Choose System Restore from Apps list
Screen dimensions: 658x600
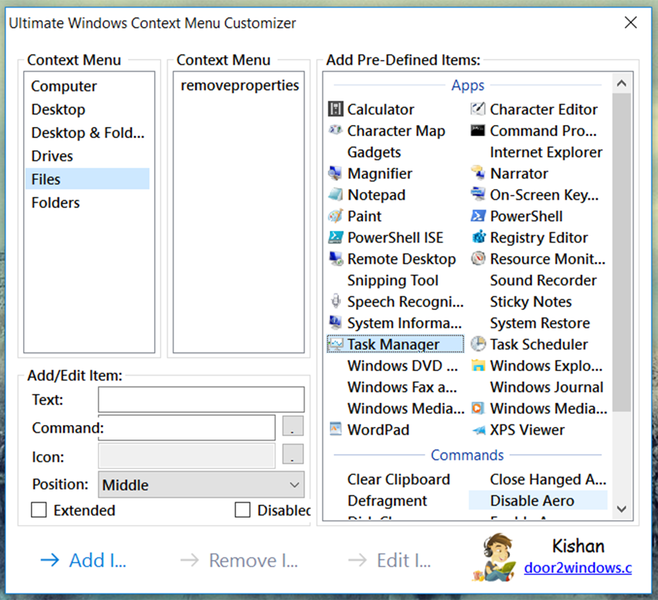[x=540, y=323]
